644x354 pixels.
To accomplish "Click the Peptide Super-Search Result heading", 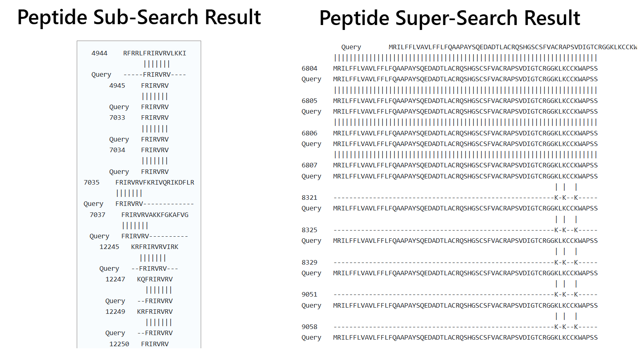I will [449, 18].
